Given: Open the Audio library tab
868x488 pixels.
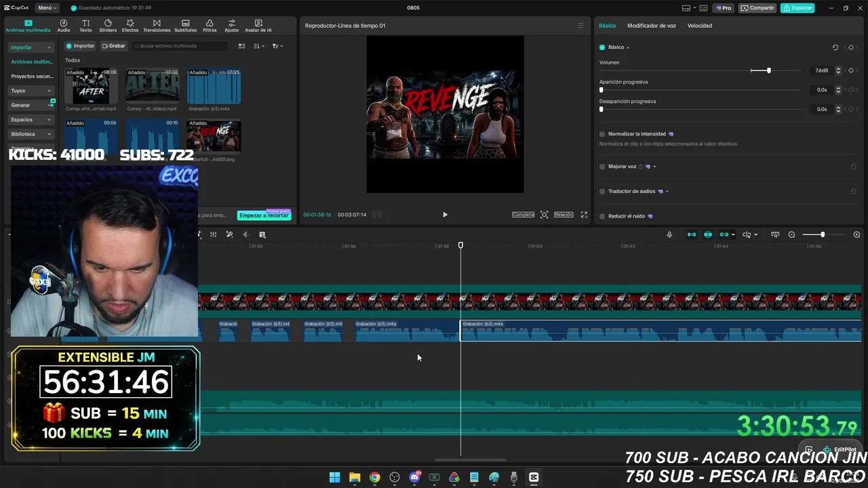Looking at the screenshot, I should click(x=64, y=26).
